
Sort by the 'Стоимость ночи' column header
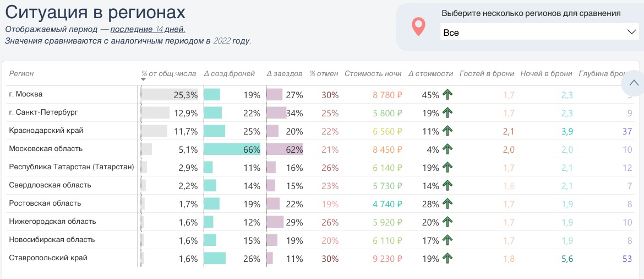pos(373,73)
